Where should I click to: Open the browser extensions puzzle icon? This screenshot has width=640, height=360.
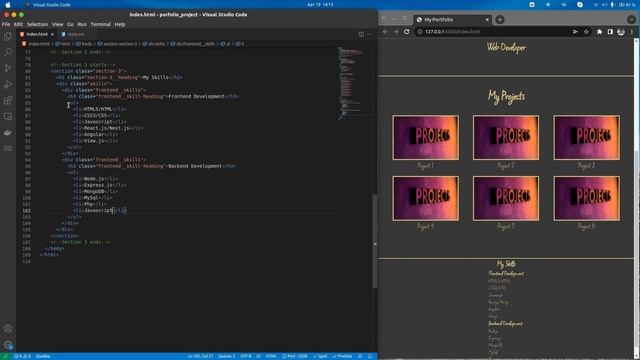tap(599, 31)
